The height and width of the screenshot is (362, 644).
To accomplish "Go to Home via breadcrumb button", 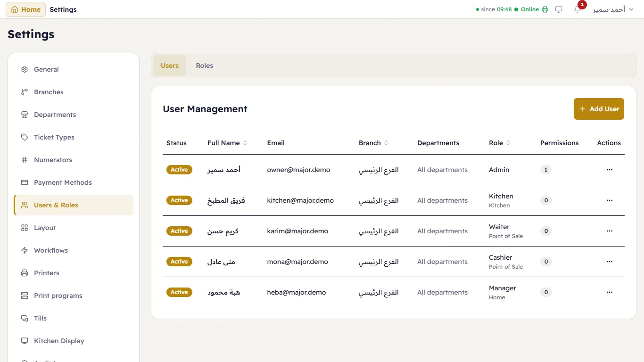I will pos(26,9).
